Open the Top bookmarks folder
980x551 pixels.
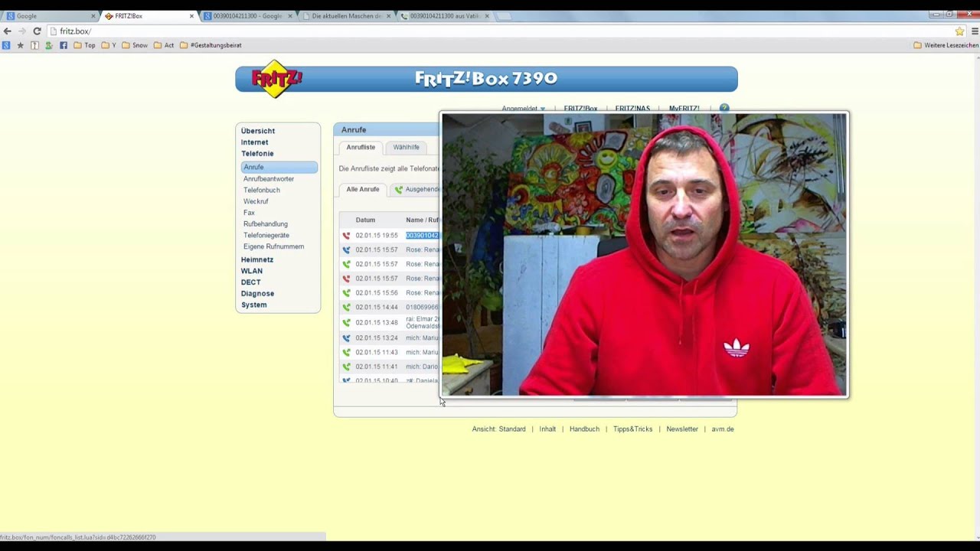click(84, 45)
